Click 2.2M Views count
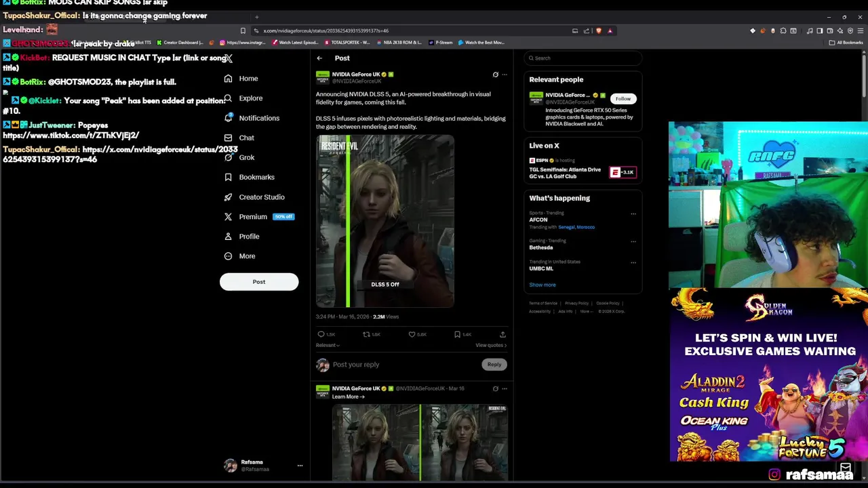The image size is (868, 488). [x=386, y=317]
